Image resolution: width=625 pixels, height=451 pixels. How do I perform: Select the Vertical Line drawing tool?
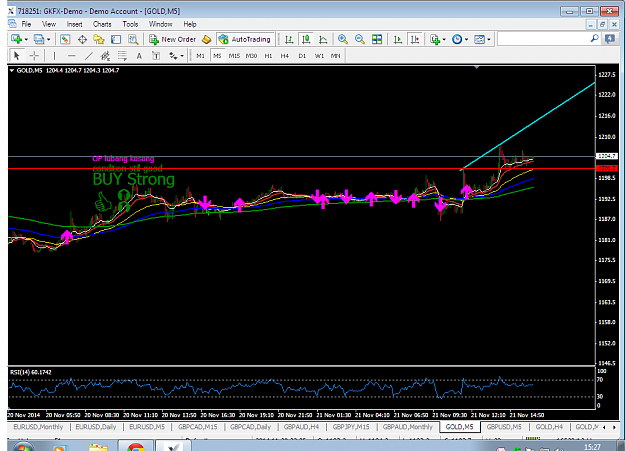[54, 55]
